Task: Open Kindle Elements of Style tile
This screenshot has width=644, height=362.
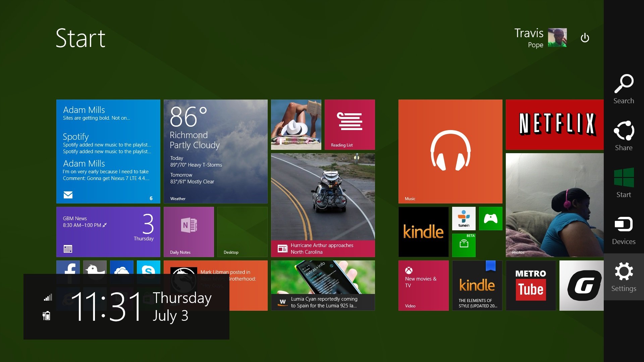Action: 477,286
